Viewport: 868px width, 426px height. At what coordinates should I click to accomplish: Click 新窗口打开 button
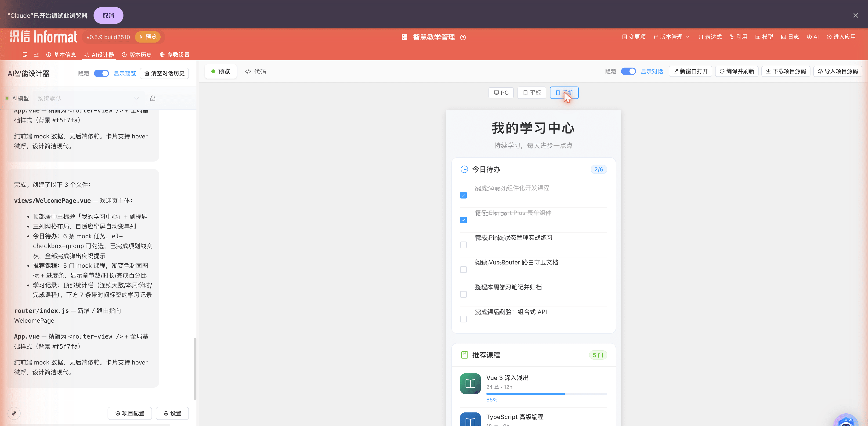pos(690,72)
